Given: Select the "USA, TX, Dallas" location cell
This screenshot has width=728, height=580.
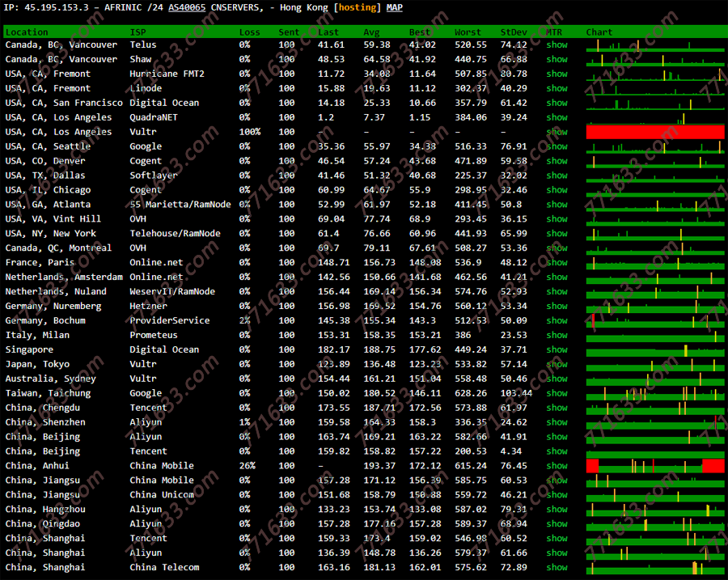Looking at the screenshot, I should tap(45, 175).
